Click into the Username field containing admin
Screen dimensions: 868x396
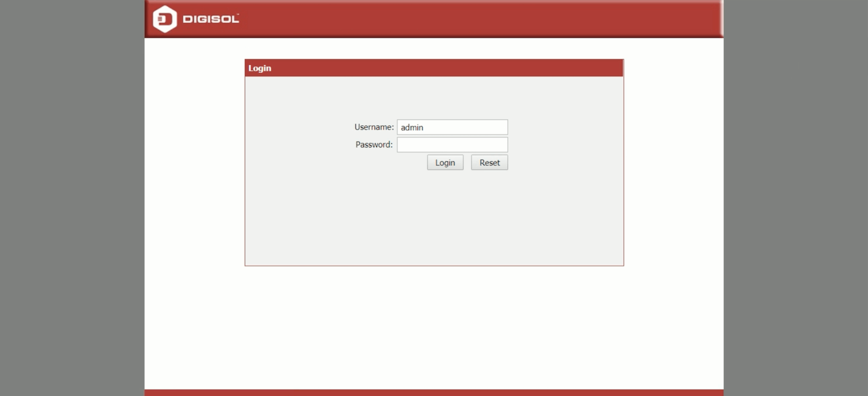tap(453, 127)
